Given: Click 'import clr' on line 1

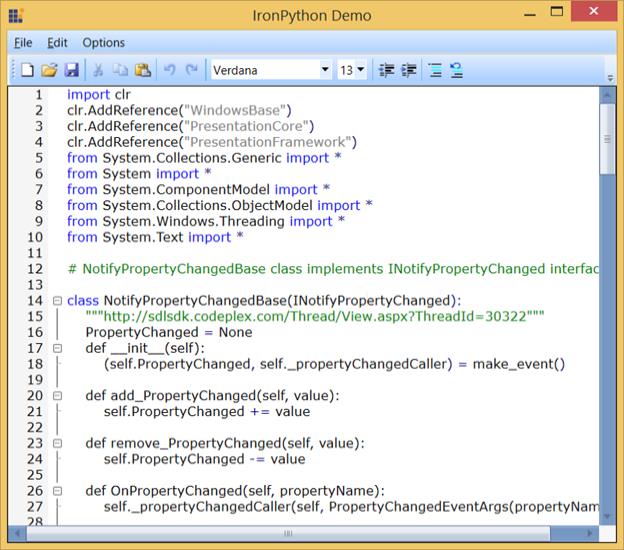Looking at the screenshot, I should [99, 95].
